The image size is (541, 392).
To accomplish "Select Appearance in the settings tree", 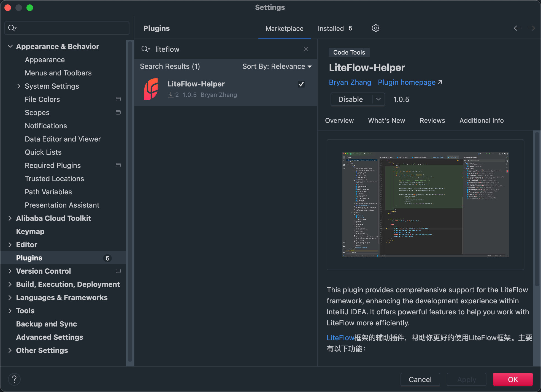I will point(45,60).
